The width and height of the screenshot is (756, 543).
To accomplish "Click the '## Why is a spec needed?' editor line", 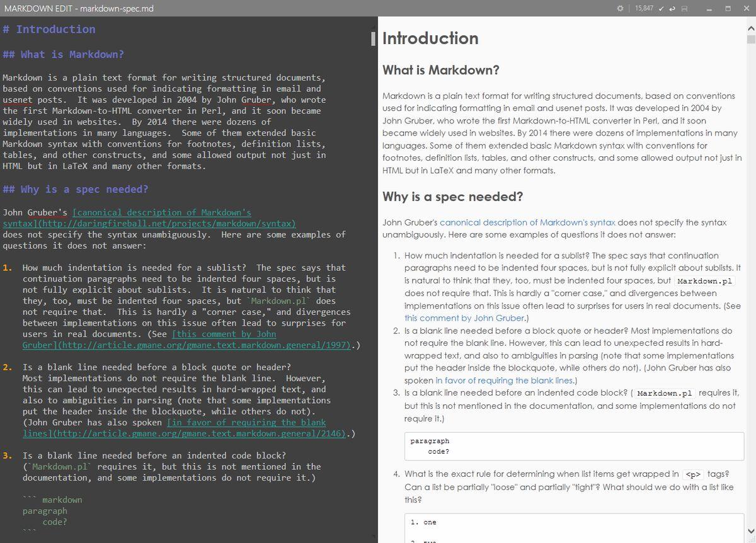I will coord(76,190).
